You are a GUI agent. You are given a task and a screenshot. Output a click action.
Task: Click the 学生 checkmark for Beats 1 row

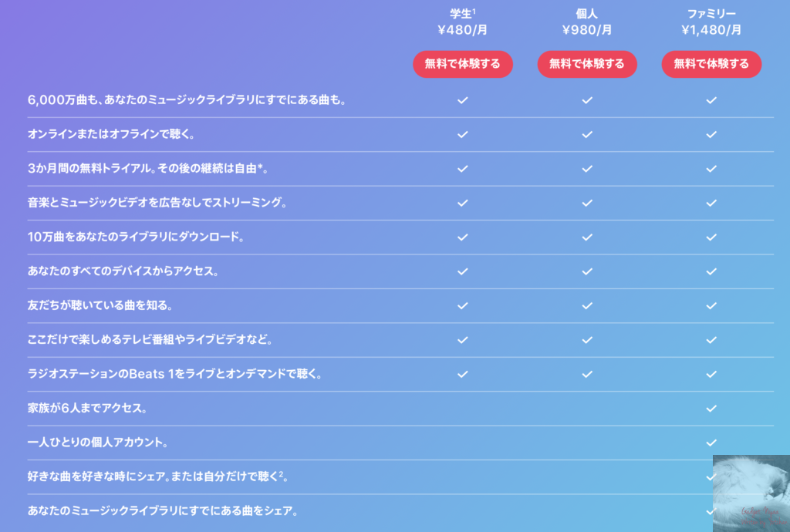click(x=463, y=374)
